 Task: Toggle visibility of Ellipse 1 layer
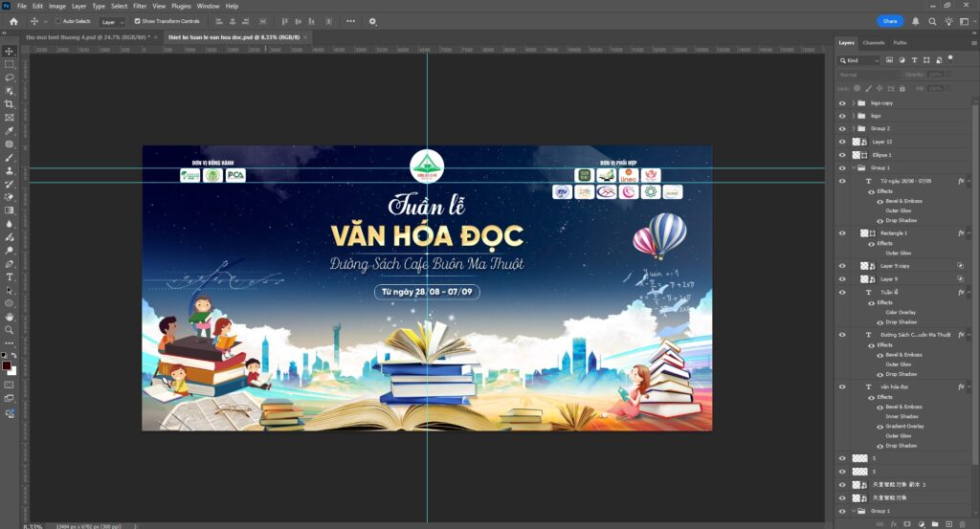pyautogui.click(x=842, y=154)
